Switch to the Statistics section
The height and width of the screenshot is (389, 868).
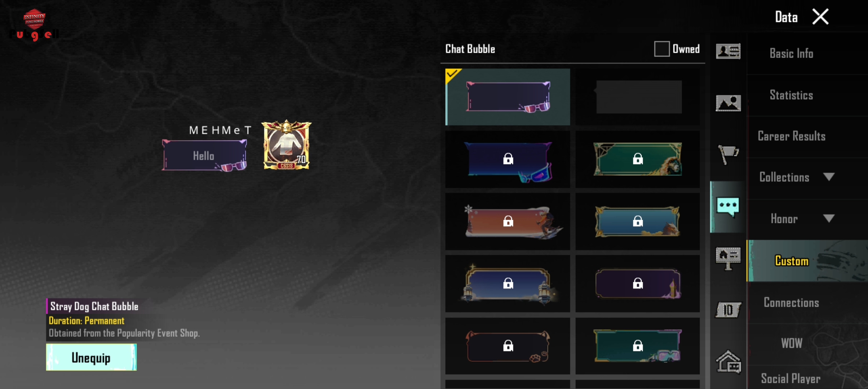(x=791, y=95)
